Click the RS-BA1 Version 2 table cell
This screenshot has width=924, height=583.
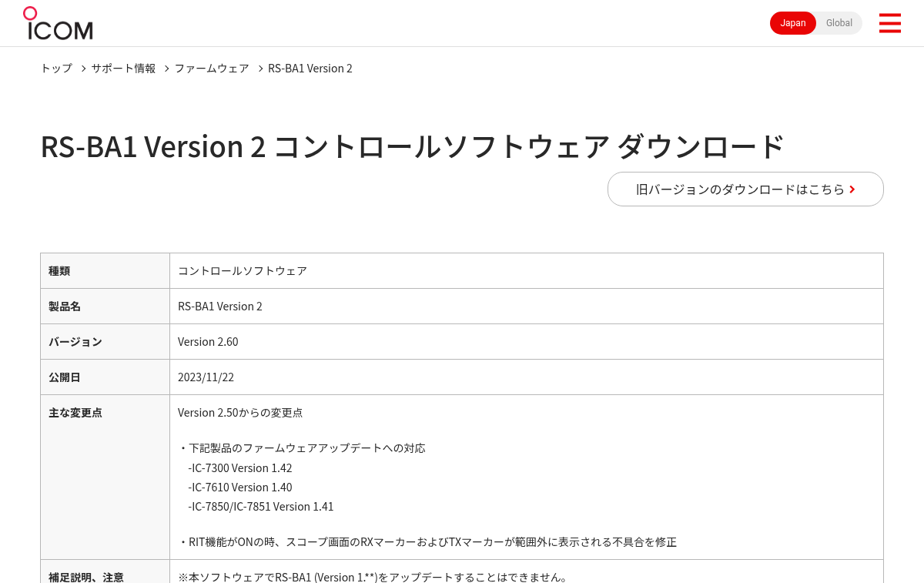pyautogui.click(x=527, y=307)
